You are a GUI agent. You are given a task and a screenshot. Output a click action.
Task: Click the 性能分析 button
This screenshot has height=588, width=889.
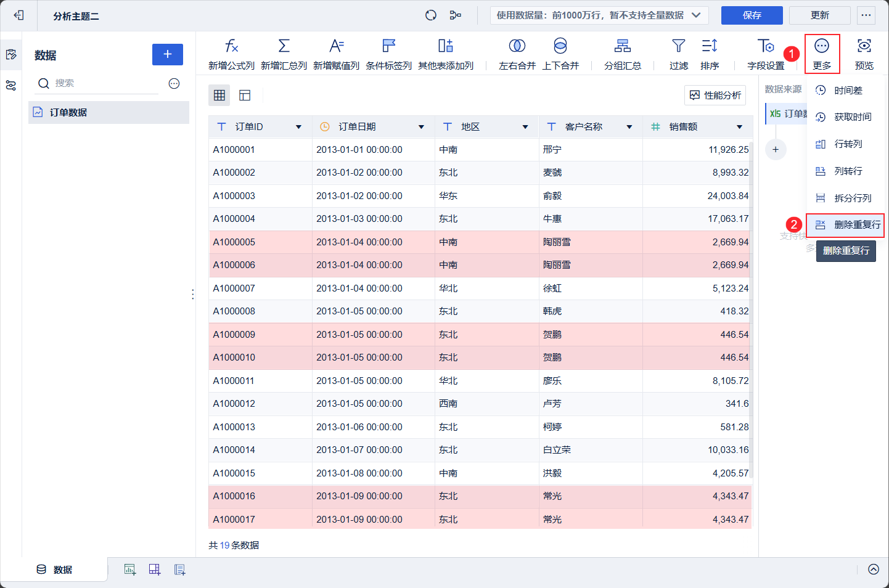pos(715,95)
